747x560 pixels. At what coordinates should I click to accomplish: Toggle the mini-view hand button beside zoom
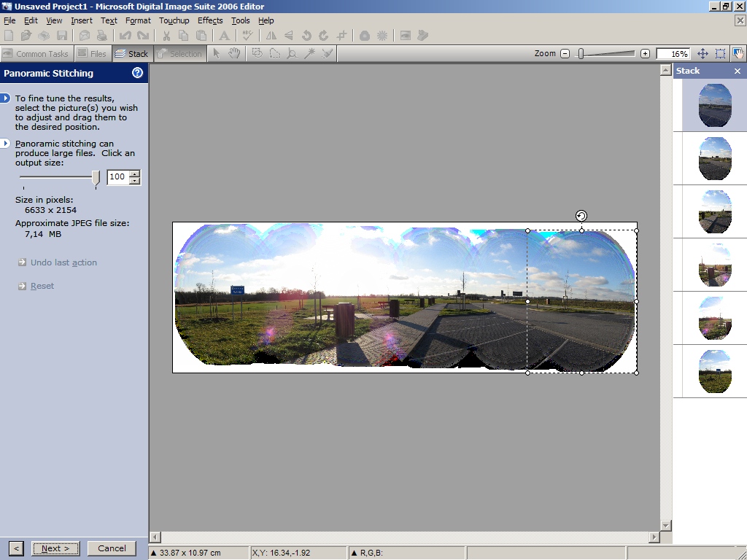(738, 54)
